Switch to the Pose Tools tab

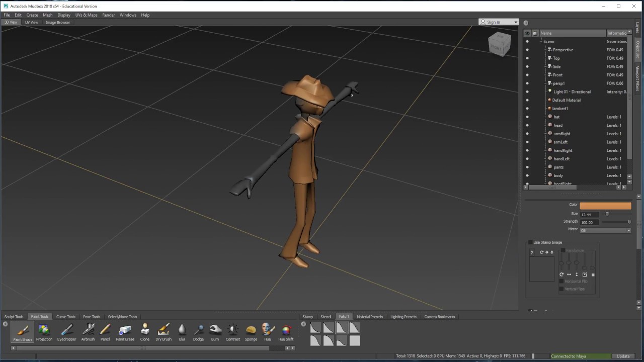click(x=92, y=317)
